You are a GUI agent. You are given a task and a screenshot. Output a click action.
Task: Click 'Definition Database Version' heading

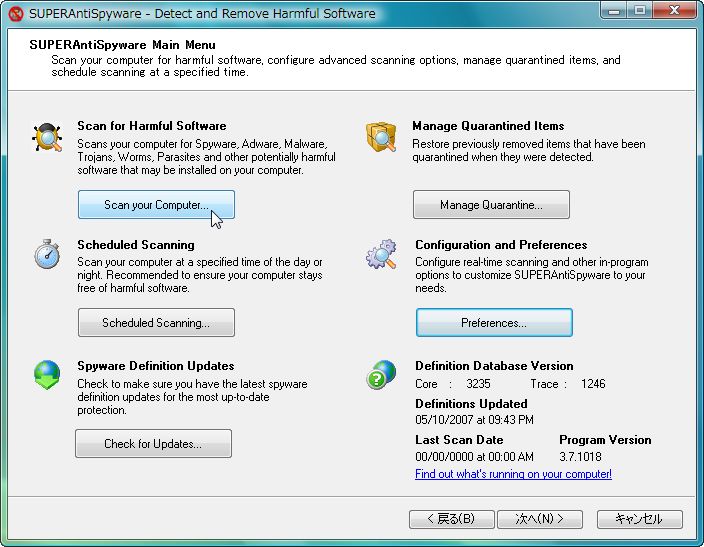coord(494,366)
